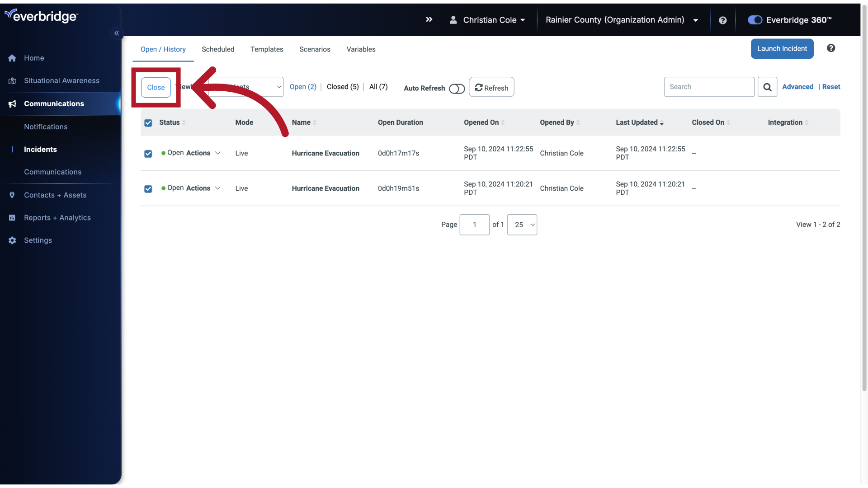Image resolution: width=868 pixels, height=488 pixels.
Task: Click the Close button
Action: (156, 87)
